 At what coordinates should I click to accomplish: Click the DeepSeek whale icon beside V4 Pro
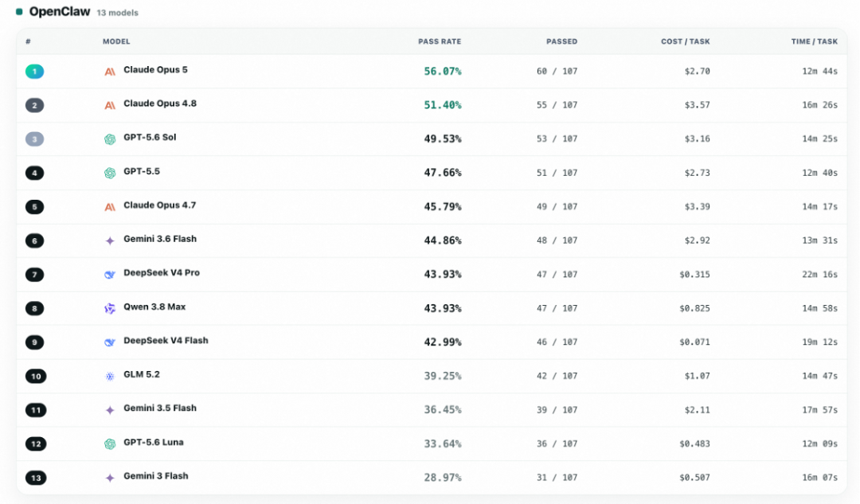110,274
